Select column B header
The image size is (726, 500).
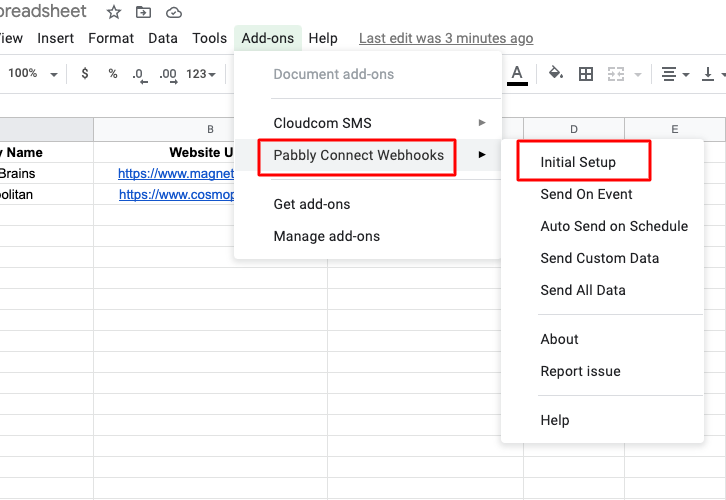tap(164, 129)
